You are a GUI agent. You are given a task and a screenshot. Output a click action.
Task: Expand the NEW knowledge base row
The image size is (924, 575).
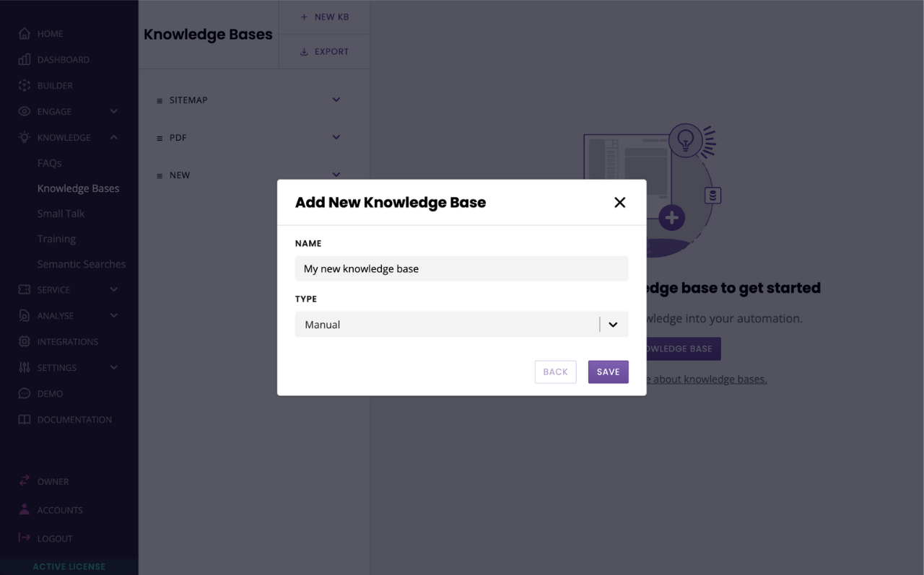pyautogui.click(x=336, y=174)
